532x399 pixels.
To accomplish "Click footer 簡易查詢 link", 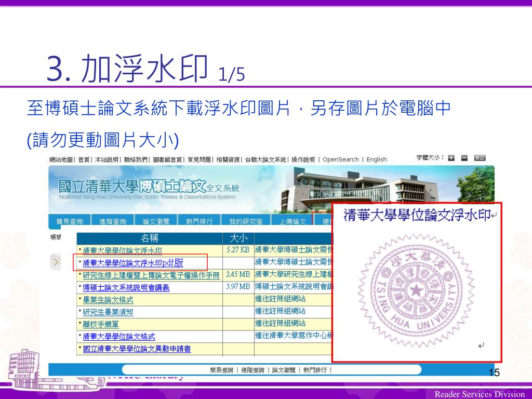I will (x=221, y=370).
